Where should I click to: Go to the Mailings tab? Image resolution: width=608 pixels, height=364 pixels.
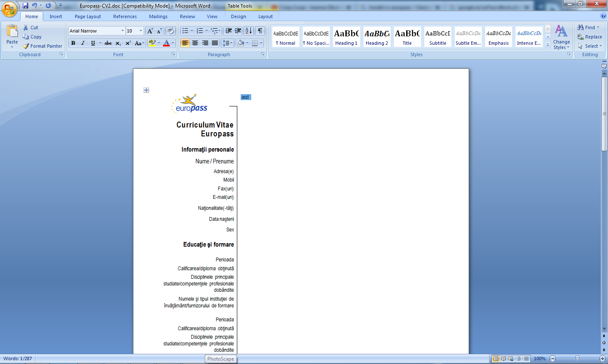click(x=158, y=16)
